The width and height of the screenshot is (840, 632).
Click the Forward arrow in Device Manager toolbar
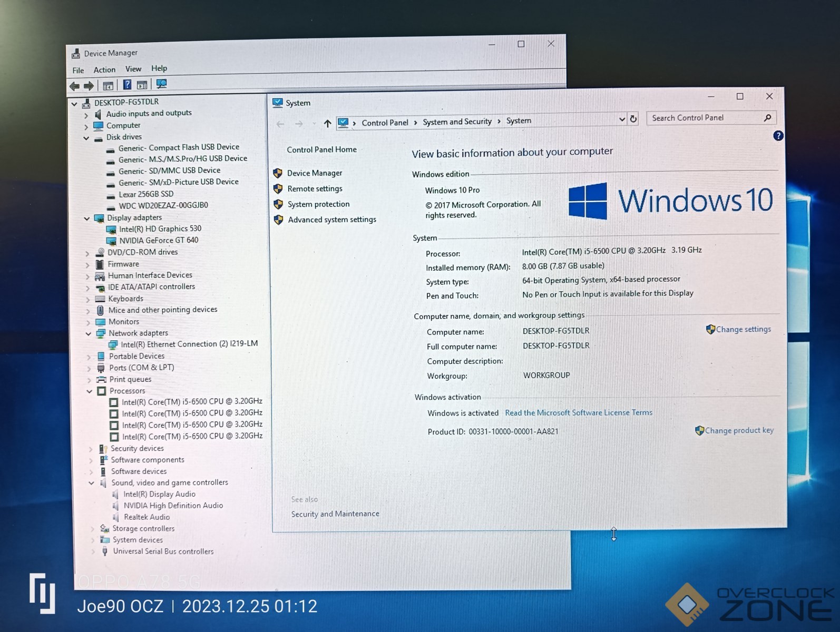[89, 86]
